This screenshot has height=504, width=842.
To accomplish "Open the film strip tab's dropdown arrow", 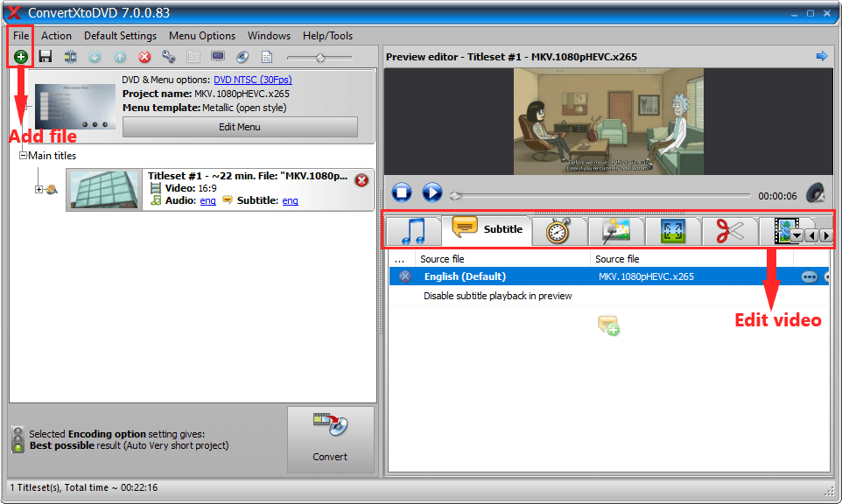I will tap(796, 234).
